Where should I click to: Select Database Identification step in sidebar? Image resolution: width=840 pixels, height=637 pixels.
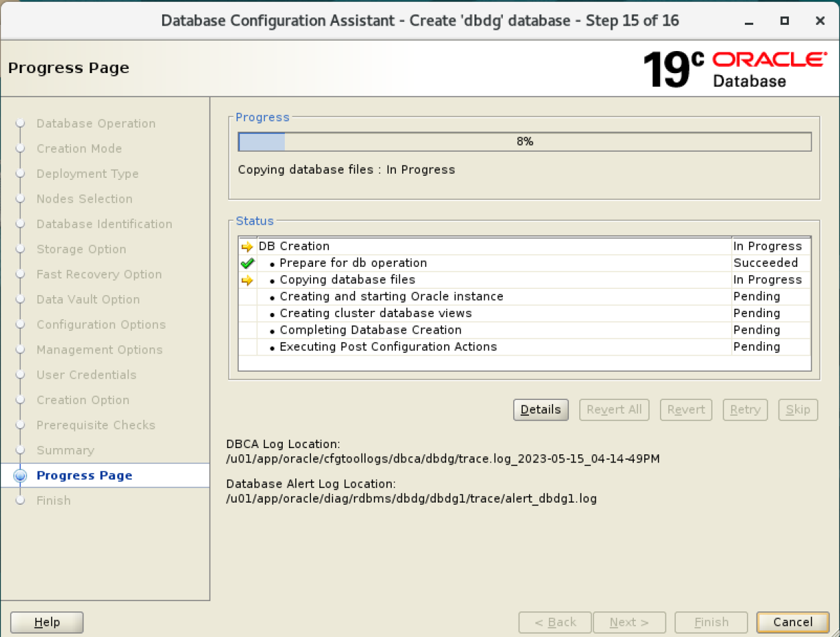(104, 224)
